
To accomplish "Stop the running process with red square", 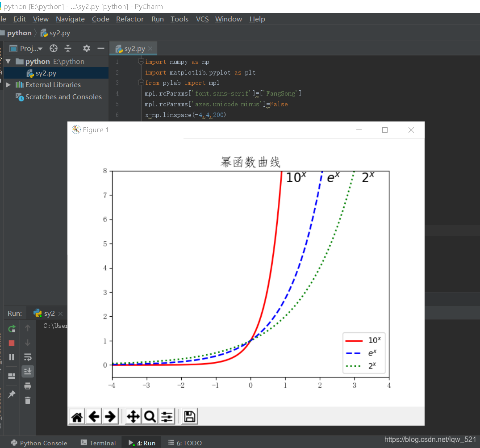I will tap(12, 343).
